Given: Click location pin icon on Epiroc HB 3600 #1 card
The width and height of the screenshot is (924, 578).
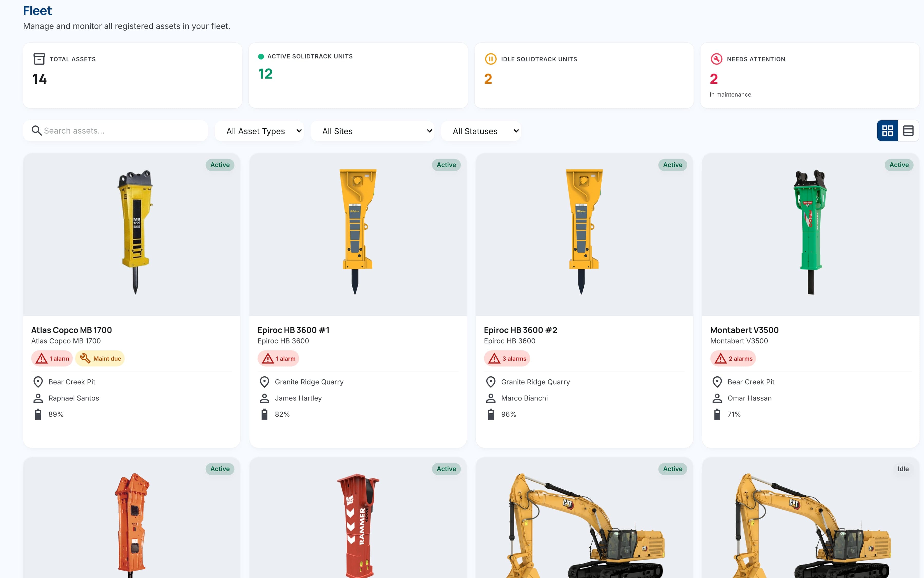Looking at the screenshot, I should click(264, 382).
